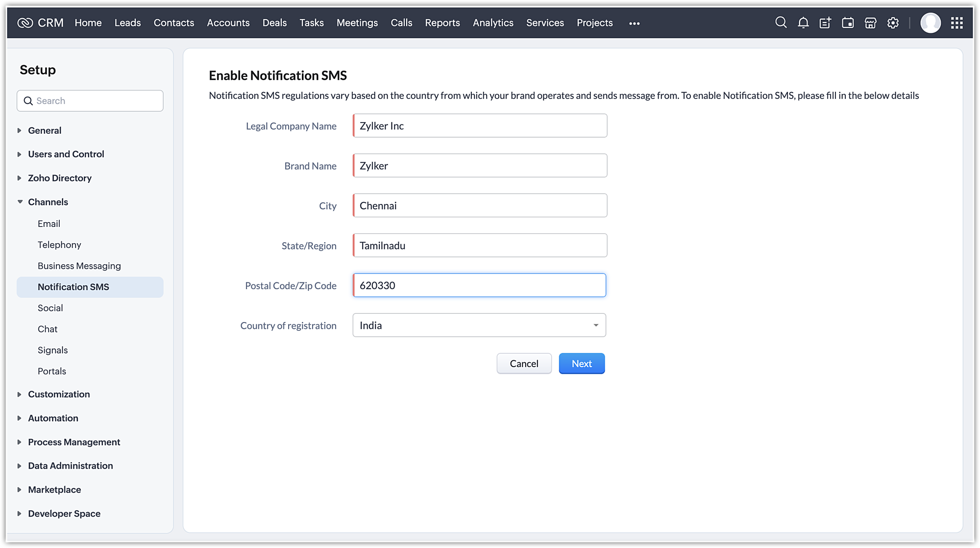Open the marketplace store icon
Image resolution: width=980 pixels, height=548 pixels.
point(870,23)
